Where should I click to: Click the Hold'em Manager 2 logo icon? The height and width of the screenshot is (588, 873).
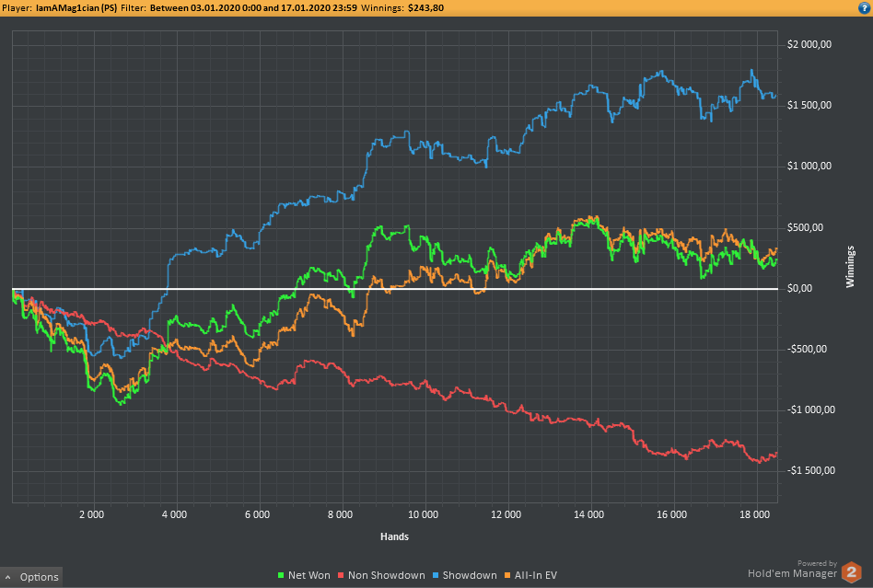click(851, 571)
